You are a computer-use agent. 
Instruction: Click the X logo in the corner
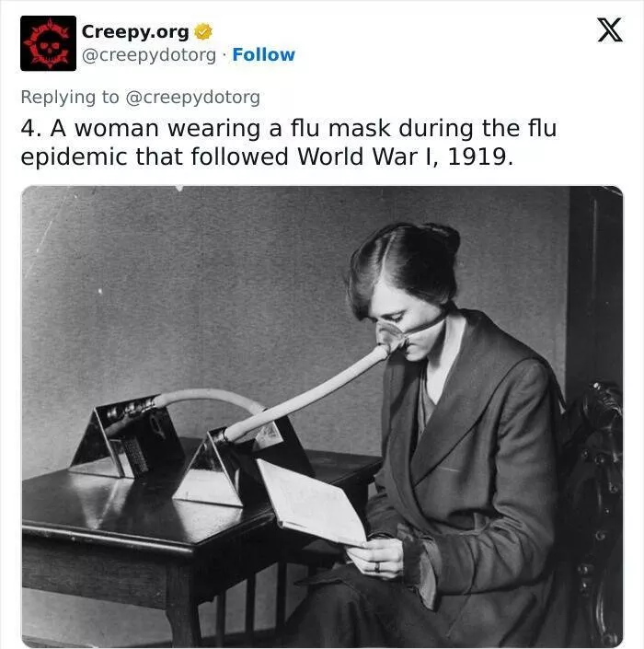point(610,29)
